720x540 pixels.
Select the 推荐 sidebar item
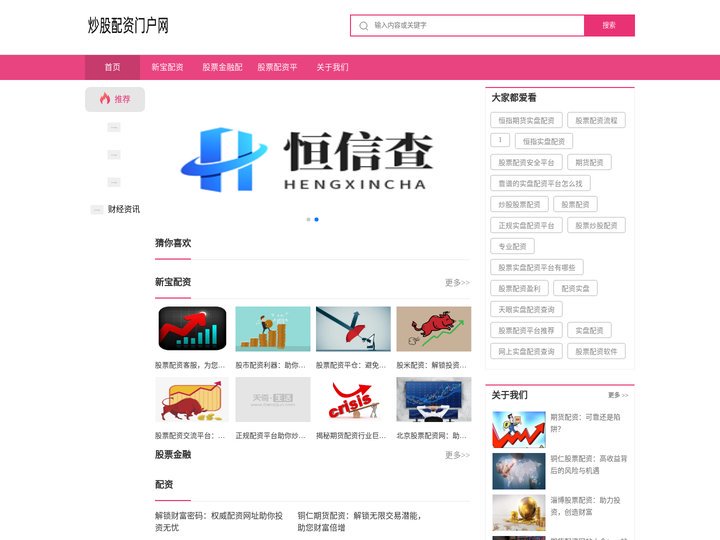point(115,99)
